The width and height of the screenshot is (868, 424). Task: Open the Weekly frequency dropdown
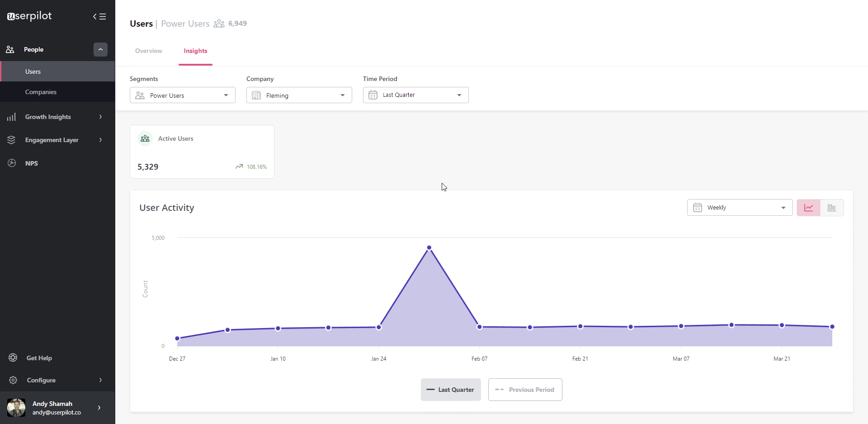tap(740, 207)
